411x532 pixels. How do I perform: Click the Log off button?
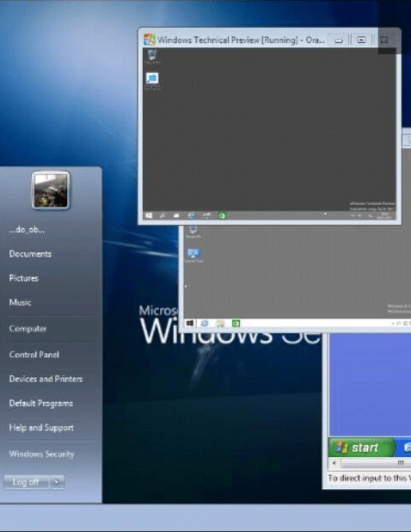click(26, 482)
